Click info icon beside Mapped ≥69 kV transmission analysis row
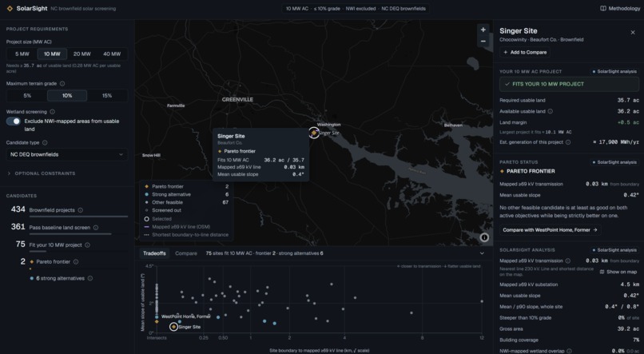 tap(567, 261)
